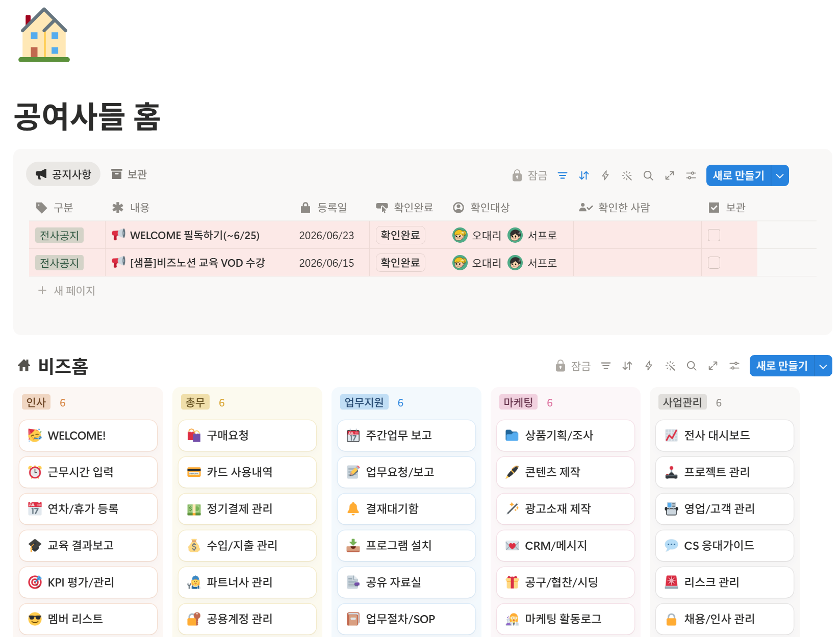Click 새로 만들기 in 공지사항 database

point(739,175)
